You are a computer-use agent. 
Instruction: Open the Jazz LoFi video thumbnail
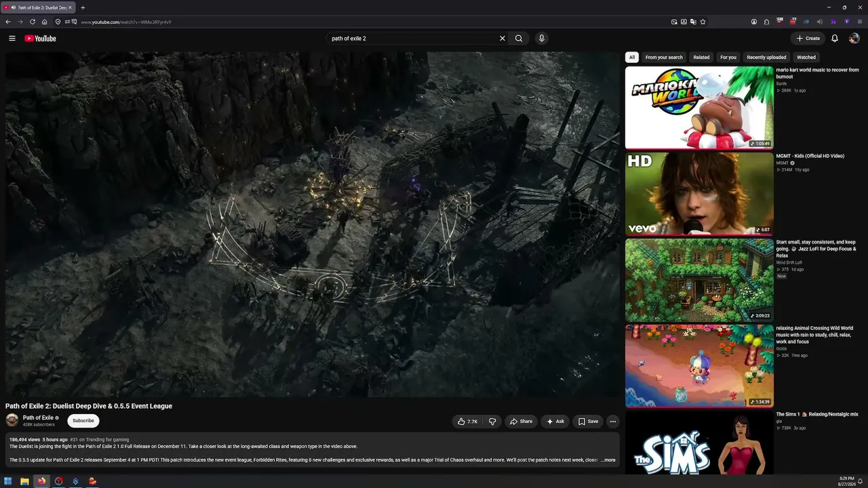pyautogui.click(x=699, y=280)
